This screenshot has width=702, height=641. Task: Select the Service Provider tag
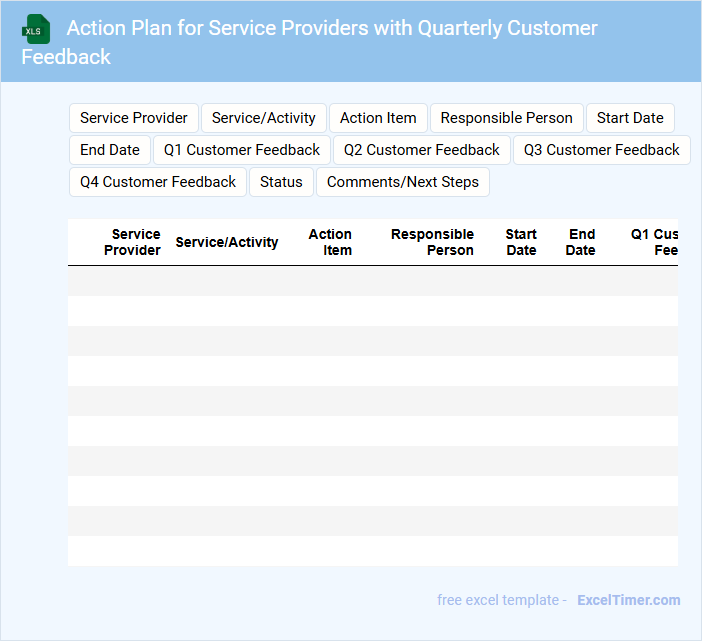tap(134, 118)
